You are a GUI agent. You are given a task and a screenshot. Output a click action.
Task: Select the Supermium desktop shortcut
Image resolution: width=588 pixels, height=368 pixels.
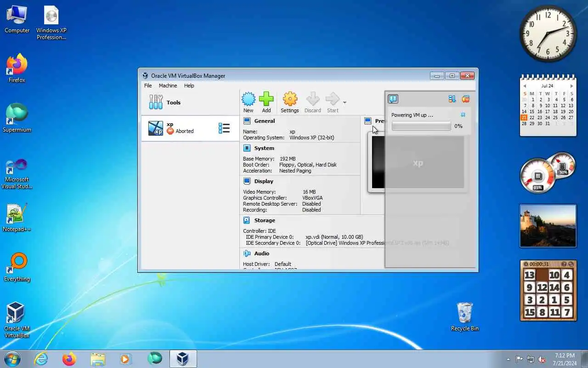tap(17, 118)
